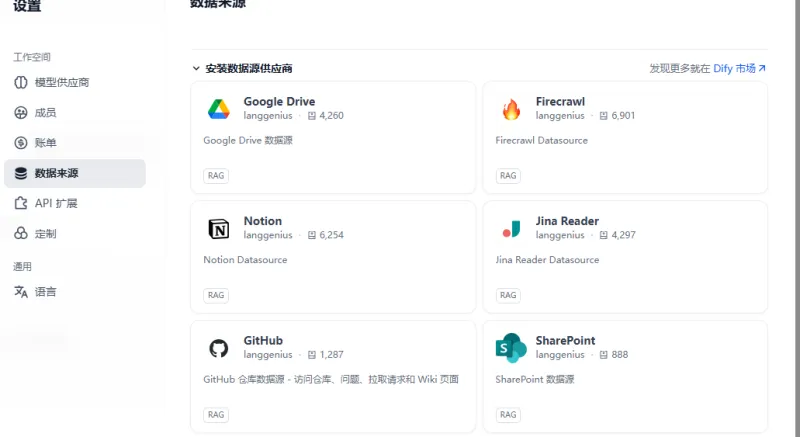The height and width of the screenshot is (437, 800).
Task: Click RAG tag on Notion card
Action: (216, 295)
